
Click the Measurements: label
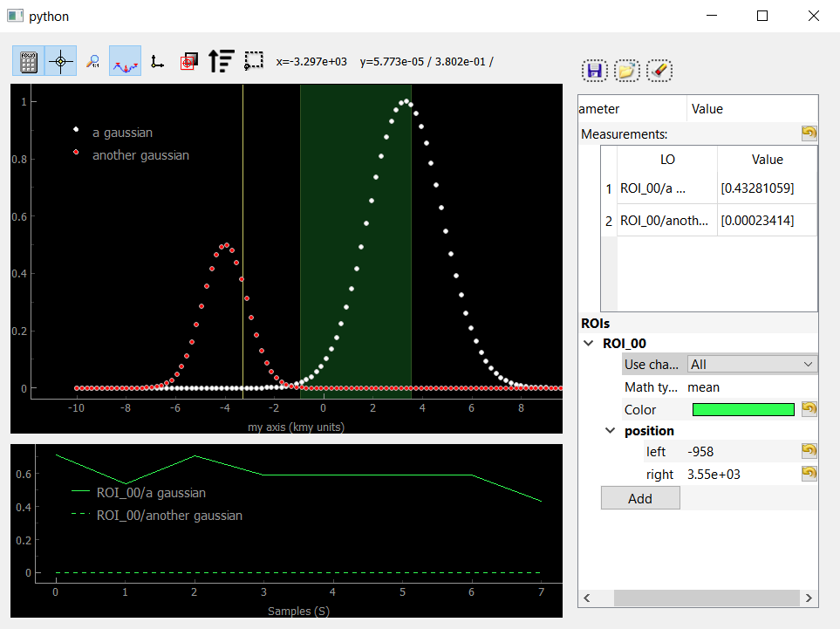624,134
